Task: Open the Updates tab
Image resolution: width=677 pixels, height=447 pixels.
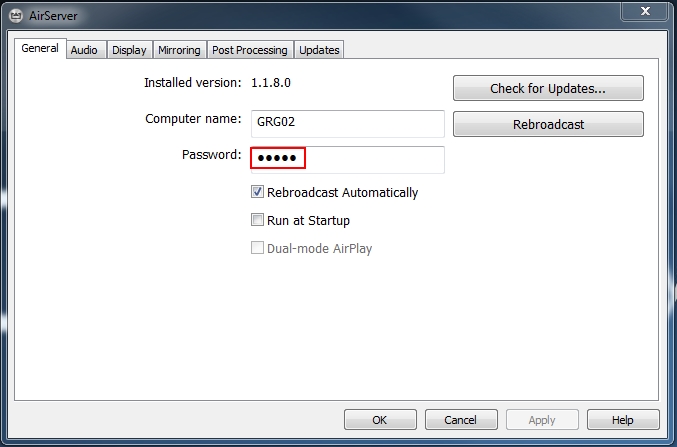Action: click(x=319, y=50)
